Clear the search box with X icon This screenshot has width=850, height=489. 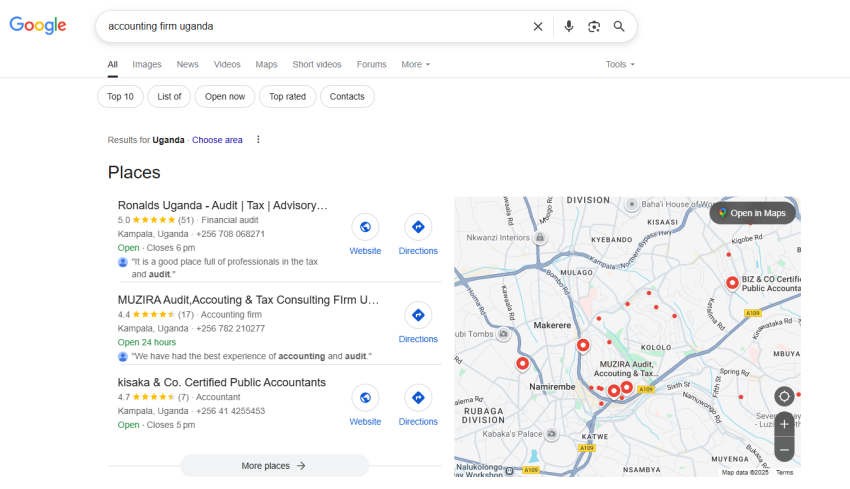(x=538, y=27)
